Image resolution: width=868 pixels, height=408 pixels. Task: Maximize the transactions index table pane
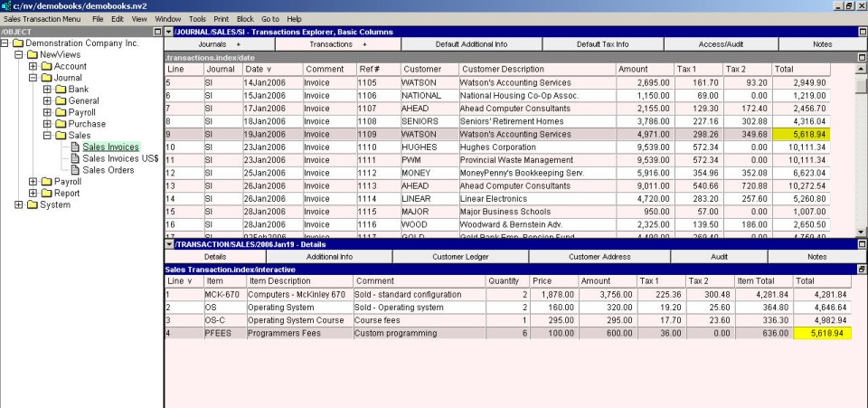862,57
